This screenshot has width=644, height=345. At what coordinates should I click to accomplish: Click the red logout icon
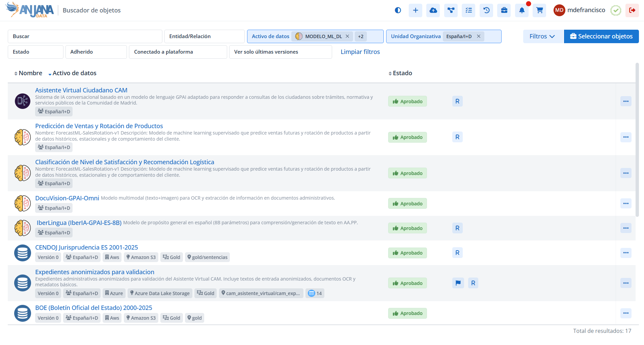coord(632,10)
